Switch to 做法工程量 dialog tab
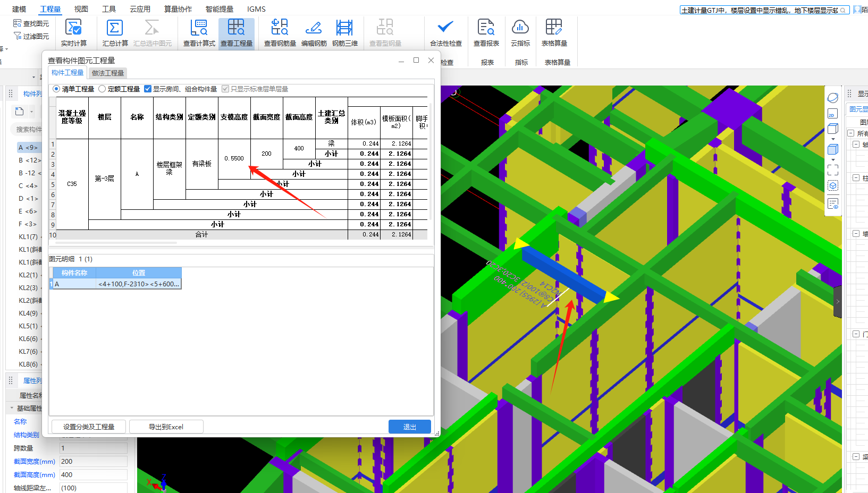 tap(108, 73)
